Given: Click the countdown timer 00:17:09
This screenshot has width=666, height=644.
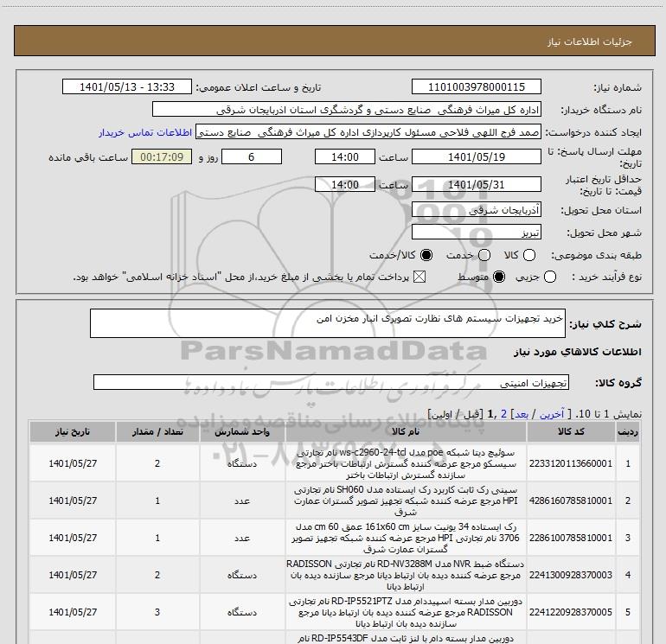Looking at the screenshot, I should [162, 156].
